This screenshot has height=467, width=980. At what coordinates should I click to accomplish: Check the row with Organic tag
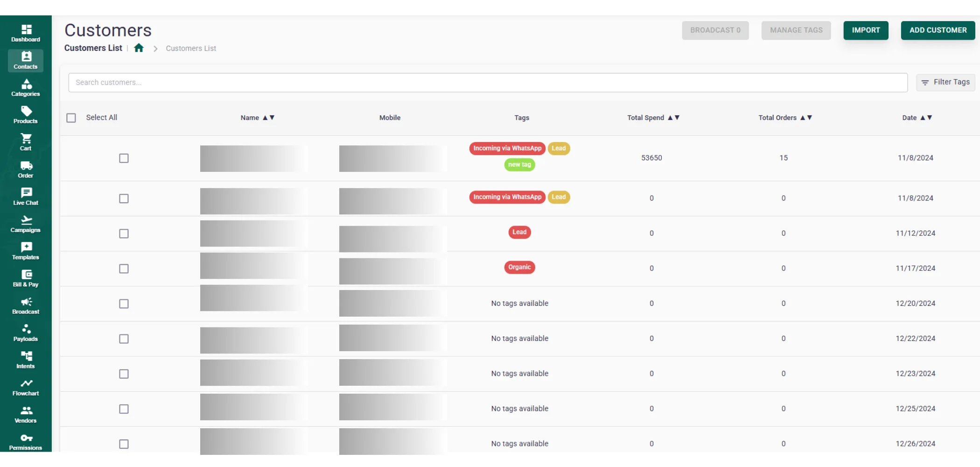coord(124,269)
